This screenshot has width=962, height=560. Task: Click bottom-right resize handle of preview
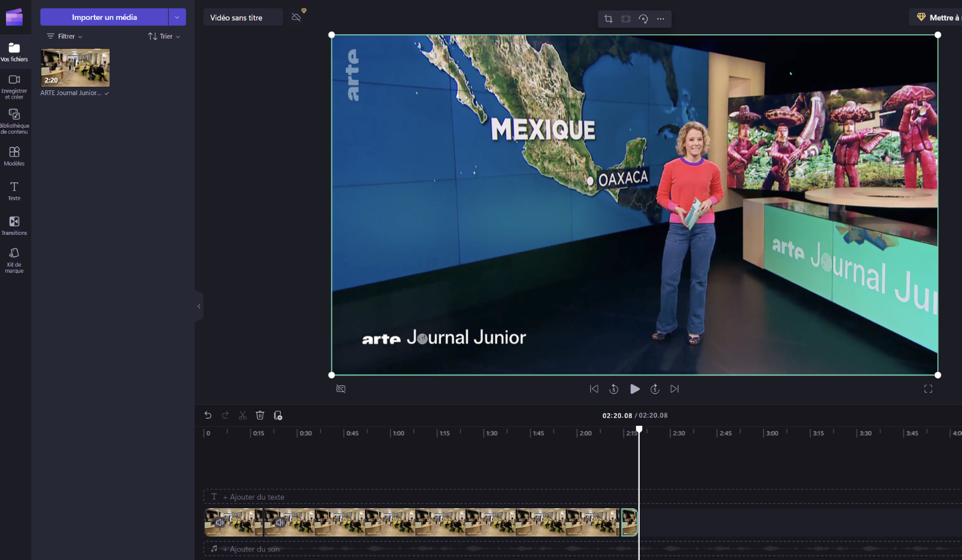(x=938, y=375)
